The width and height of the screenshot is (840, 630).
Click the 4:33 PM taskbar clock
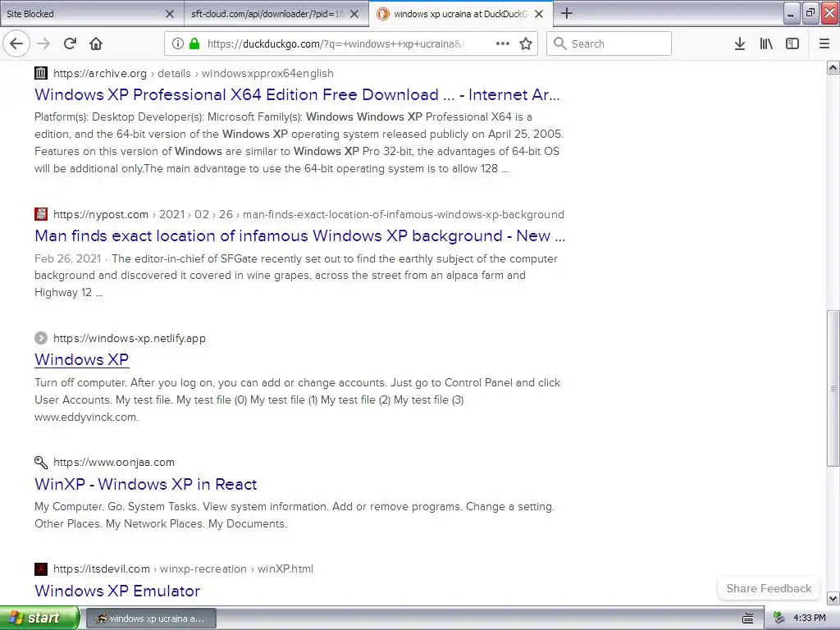809,619
